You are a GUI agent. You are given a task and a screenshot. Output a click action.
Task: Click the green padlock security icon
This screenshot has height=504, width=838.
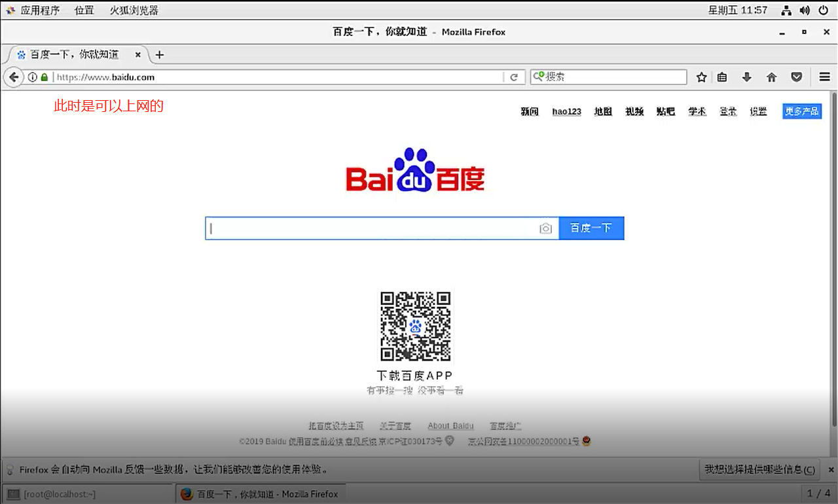coord(45,77)
